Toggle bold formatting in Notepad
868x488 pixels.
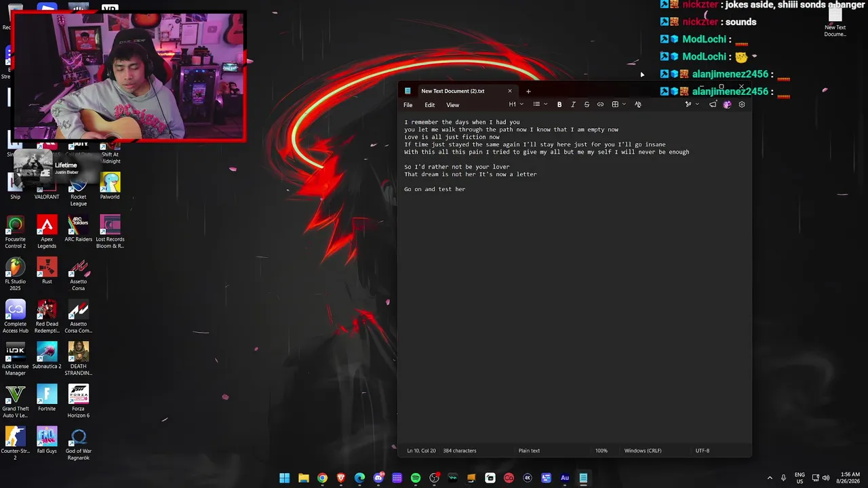(559, 104)
